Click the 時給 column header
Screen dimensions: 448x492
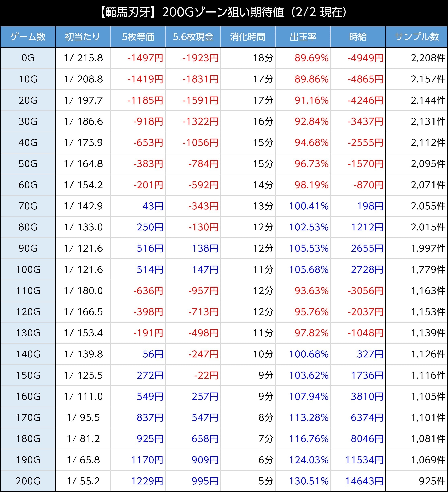[358, 37]
